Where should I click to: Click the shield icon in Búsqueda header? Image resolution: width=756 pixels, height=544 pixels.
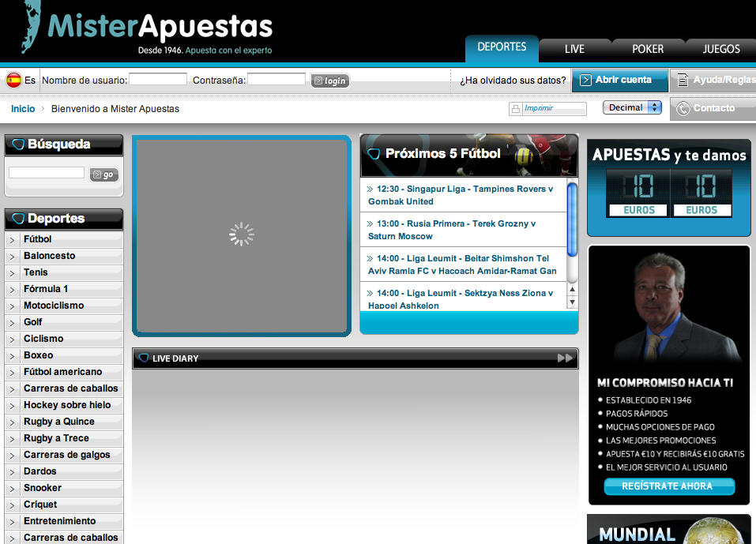coord(18,144)
